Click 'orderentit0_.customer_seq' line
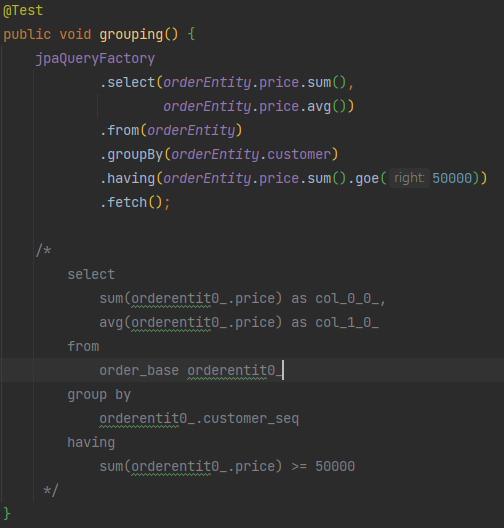Viewport: 504px width, 528px height. point(199,419)
